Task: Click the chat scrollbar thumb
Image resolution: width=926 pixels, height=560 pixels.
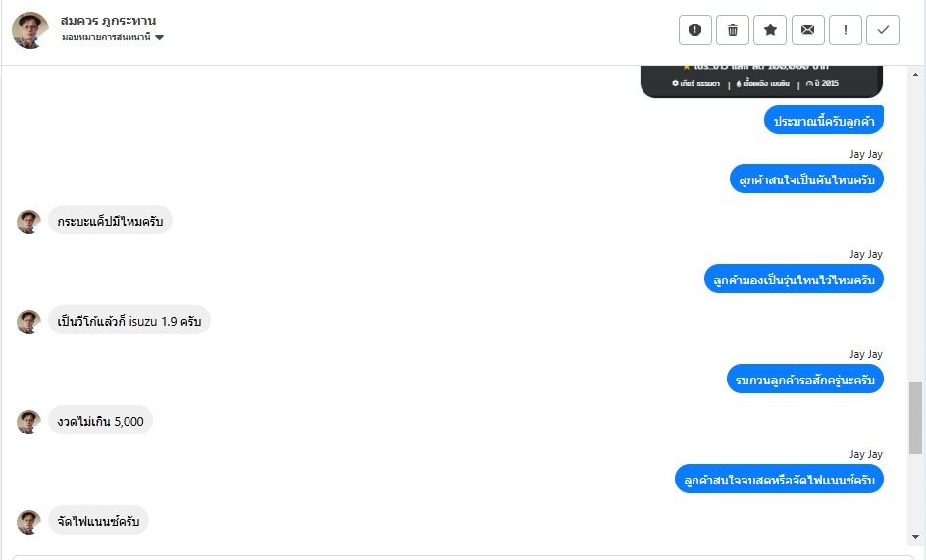Action: coord(916,417)
